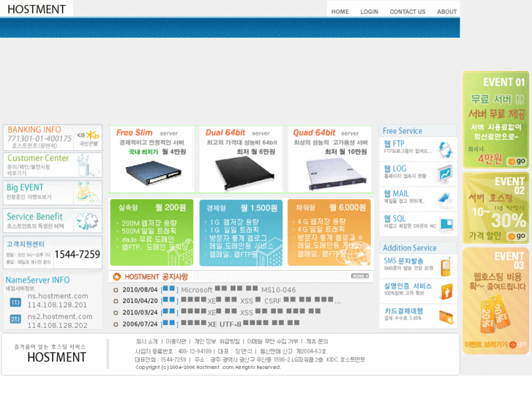
Task: Click the 웹 FTP sync arrows icon
Action: point(445,149)
